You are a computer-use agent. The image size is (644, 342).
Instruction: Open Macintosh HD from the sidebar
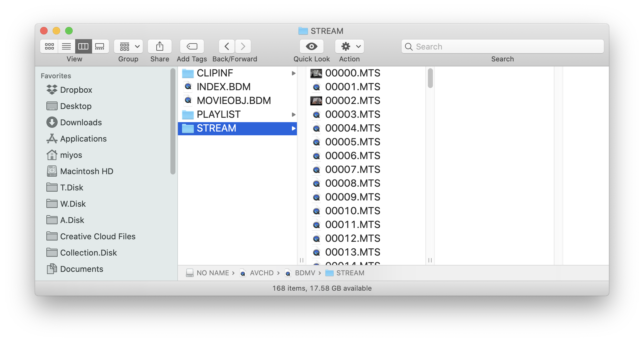click(86, 171)
